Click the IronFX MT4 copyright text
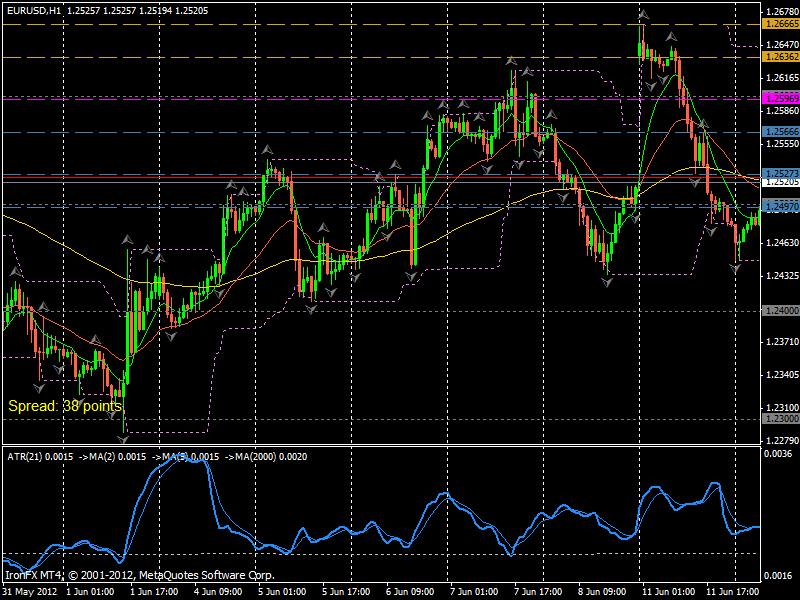 click(139, 575)
